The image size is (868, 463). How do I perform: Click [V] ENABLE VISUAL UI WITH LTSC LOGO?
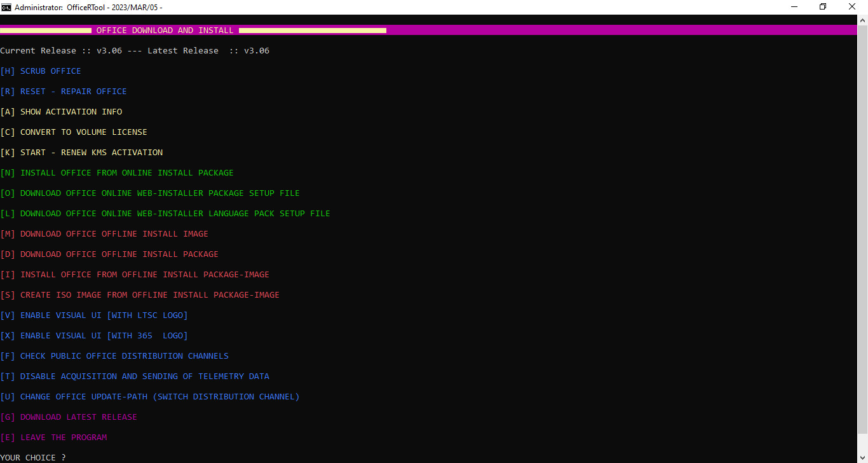[94, 315]
